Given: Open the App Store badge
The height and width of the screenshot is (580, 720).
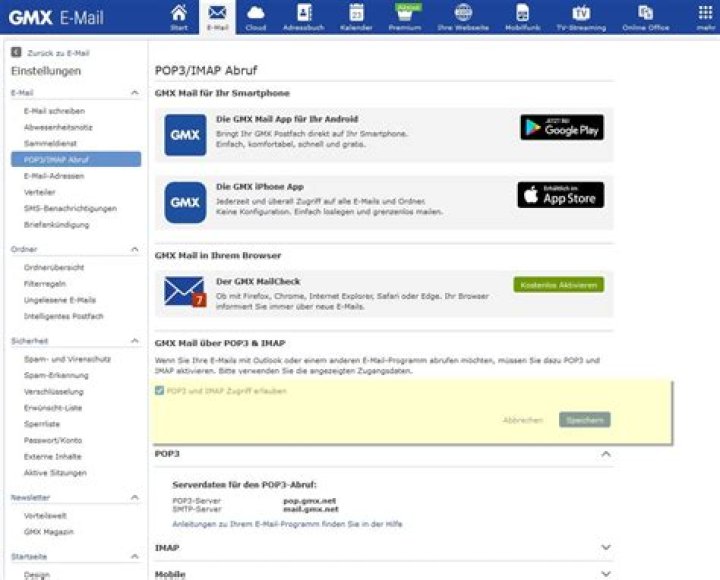Looking at the screenshot, I should click(x=561, y=195).
